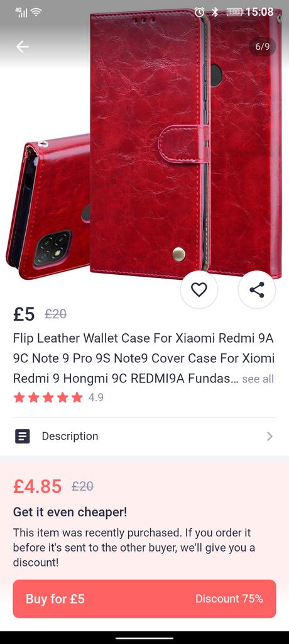Open the Description row
289x644 pixels.
point(144,436)
